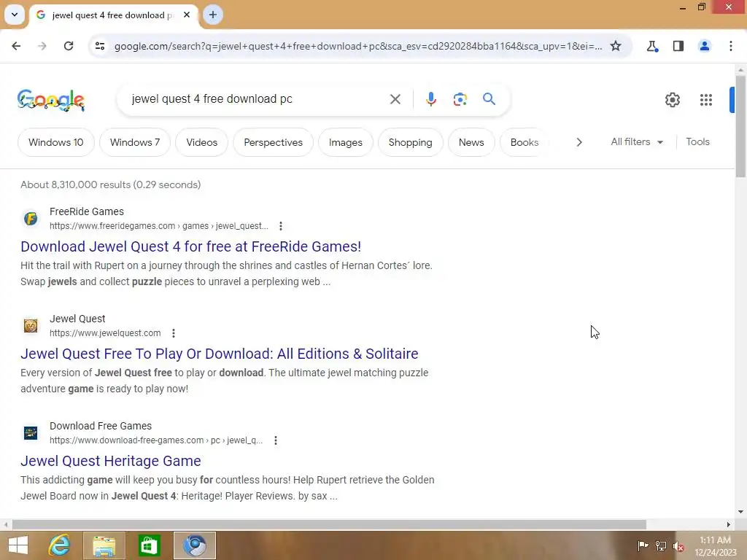Switch to Videos results
Screen dimensions: 747x560
click(x=201, y=142)
